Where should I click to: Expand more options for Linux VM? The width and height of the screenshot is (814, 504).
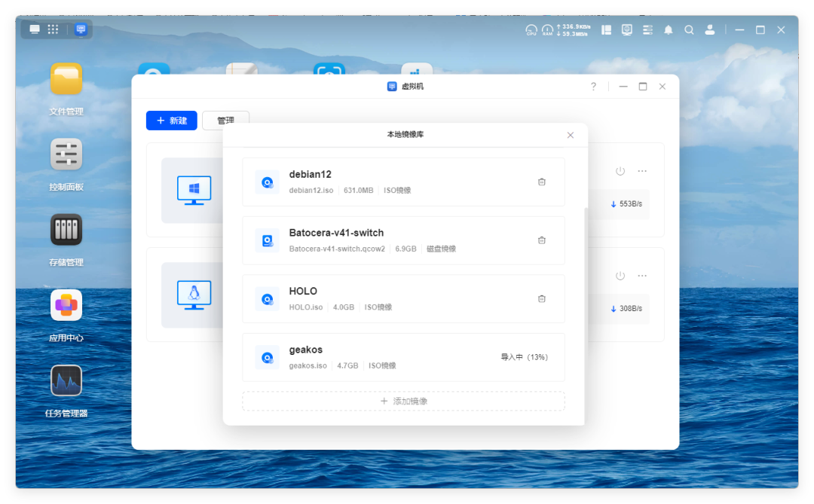(x=642, y=276)
